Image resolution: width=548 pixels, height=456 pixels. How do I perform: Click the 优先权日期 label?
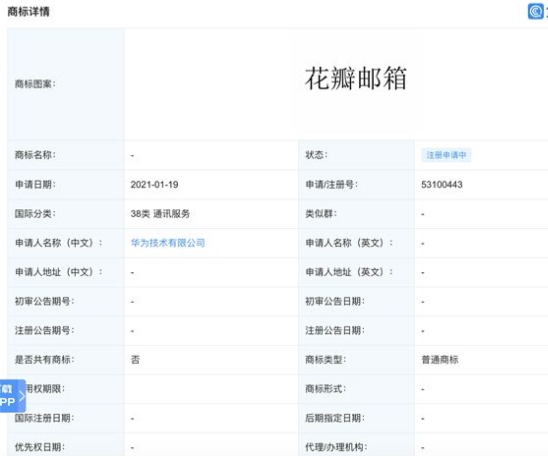tap(40, 447)
